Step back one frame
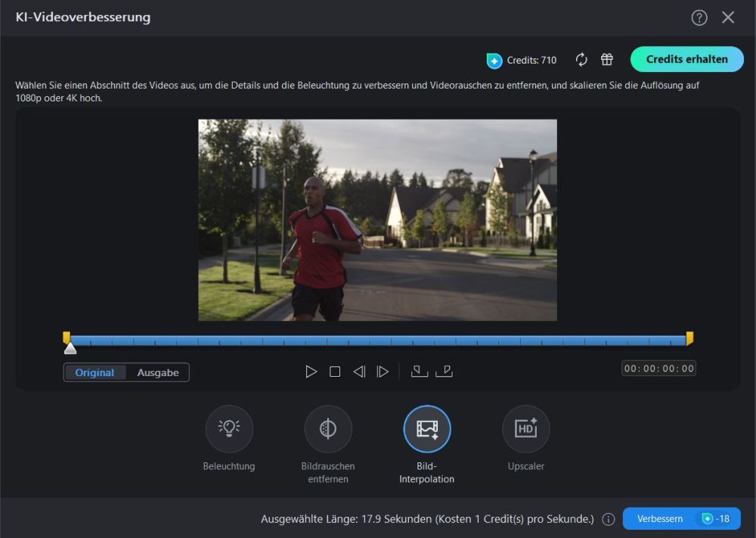 [x=359, y=372]
